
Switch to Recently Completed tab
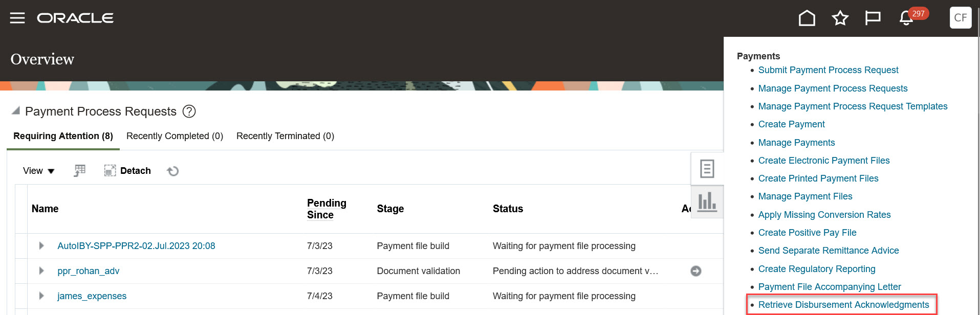175,136
